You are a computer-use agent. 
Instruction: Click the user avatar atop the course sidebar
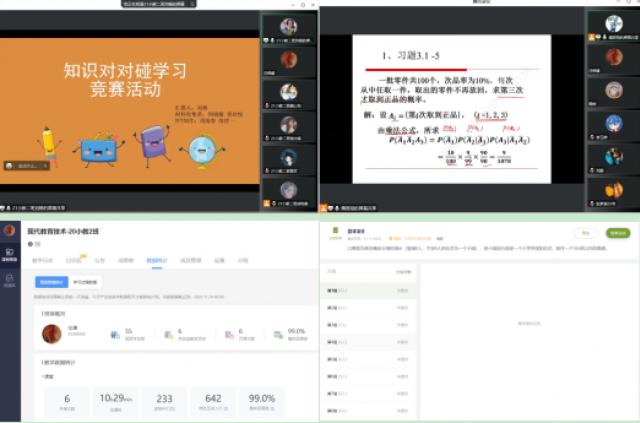9,230
